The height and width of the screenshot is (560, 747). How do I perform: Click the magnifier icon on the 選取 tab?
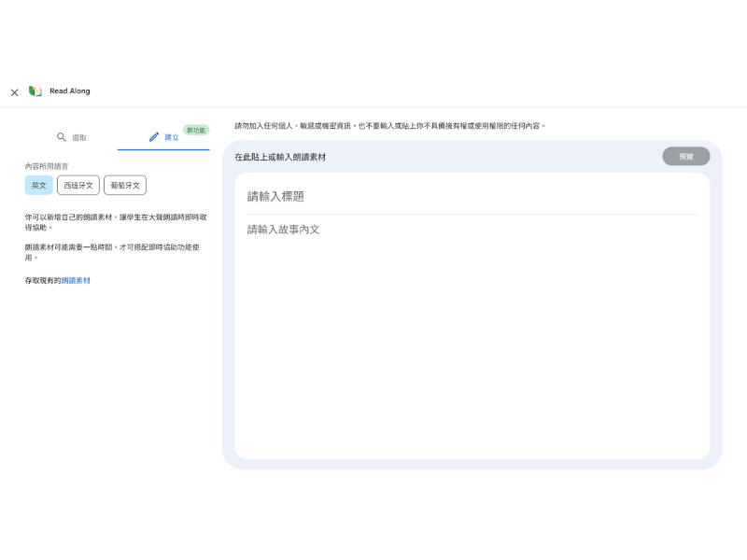[x=62, y=137]
